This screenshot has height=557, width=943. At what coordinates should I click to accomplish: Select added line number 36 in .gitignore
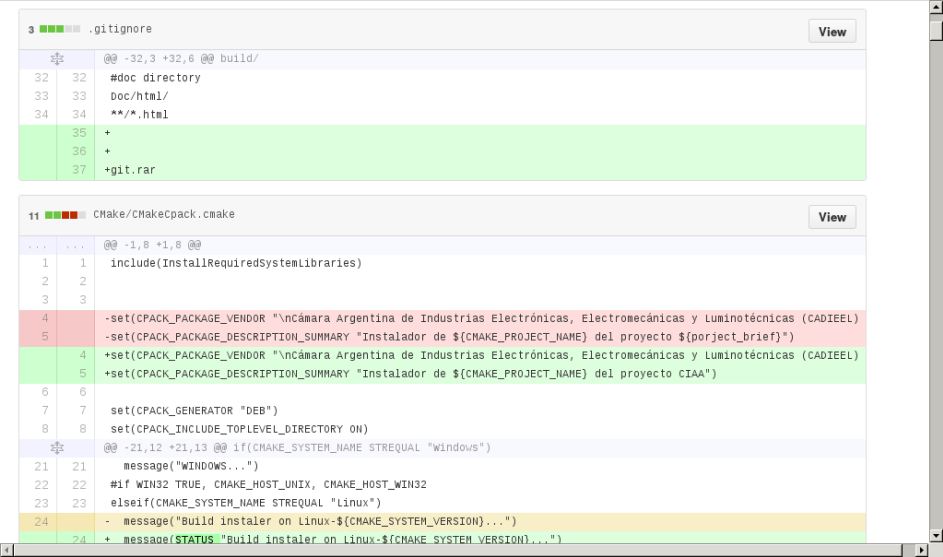pos(76,152)
